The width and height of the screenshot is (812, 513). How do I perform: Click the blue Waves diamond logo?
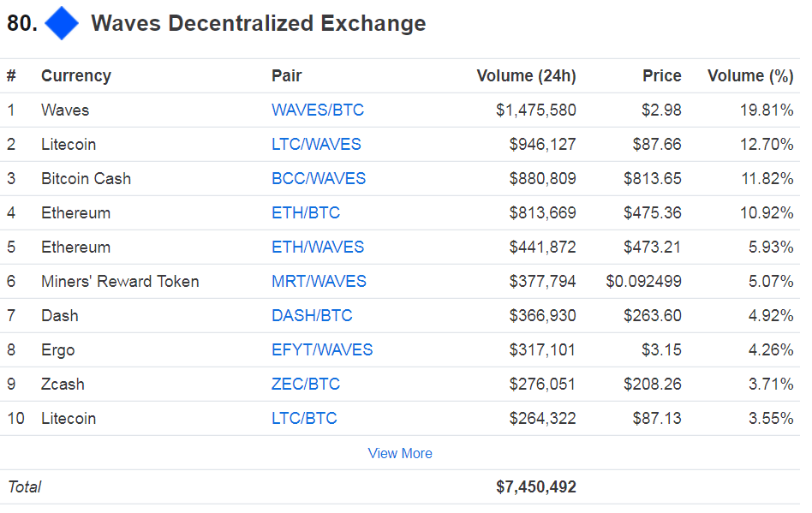click(62, 23)
